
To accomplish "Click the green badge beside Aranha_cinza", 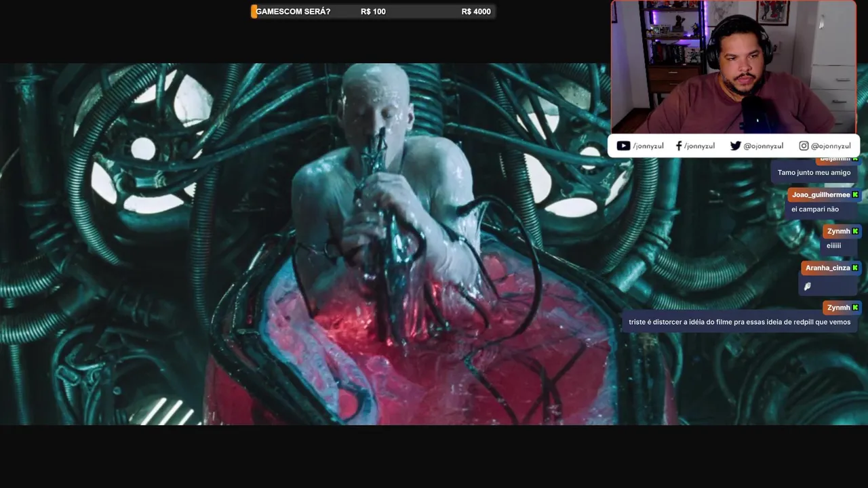I will (x=855, y=268).
